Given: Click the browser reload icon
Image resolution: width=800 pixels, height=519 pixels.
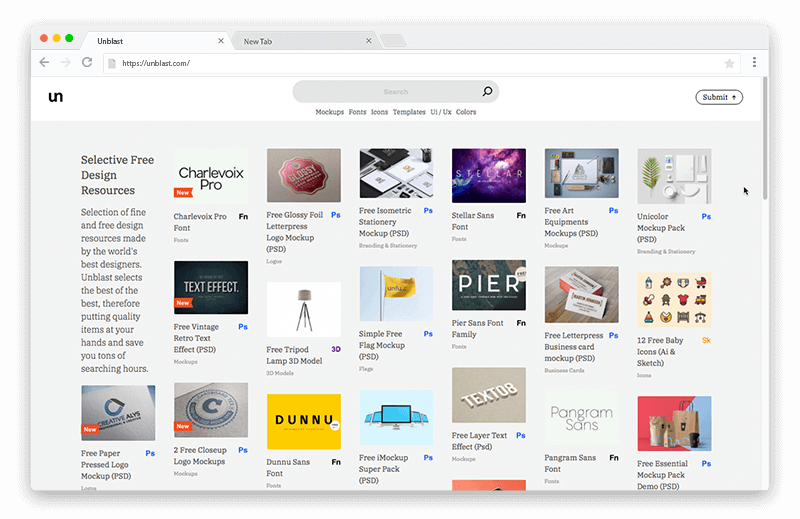Looking at the screenshot, I should point(87,63).
